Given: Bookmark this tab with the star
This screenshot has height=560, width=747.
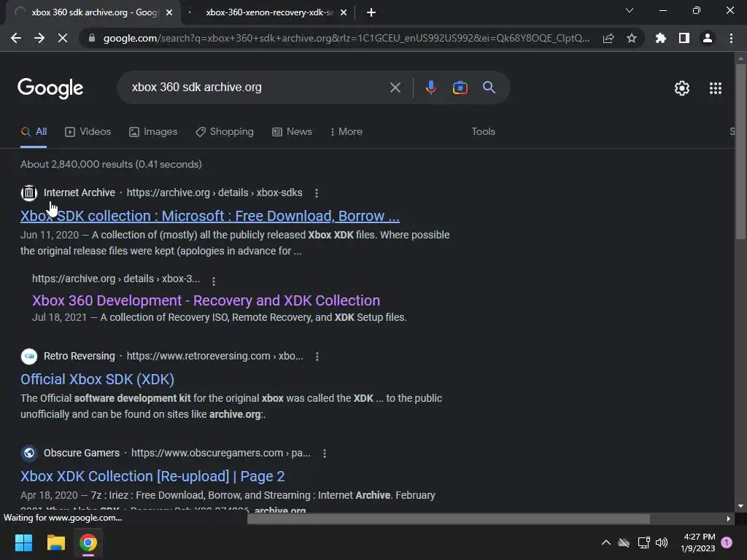Looking at the screenshot, I should [x=632, y=38].
